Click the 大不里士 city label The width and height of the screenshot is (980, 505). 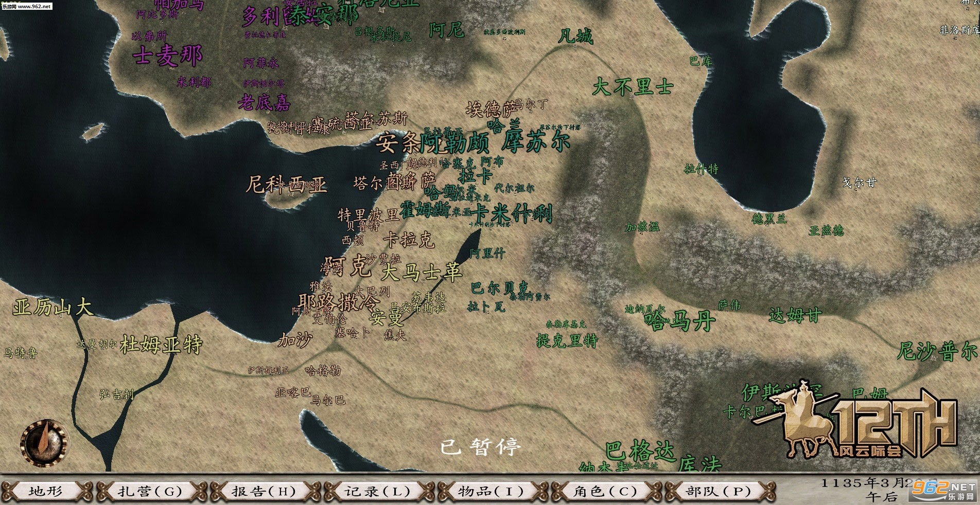pyautogui.click(x=633, y=86)
